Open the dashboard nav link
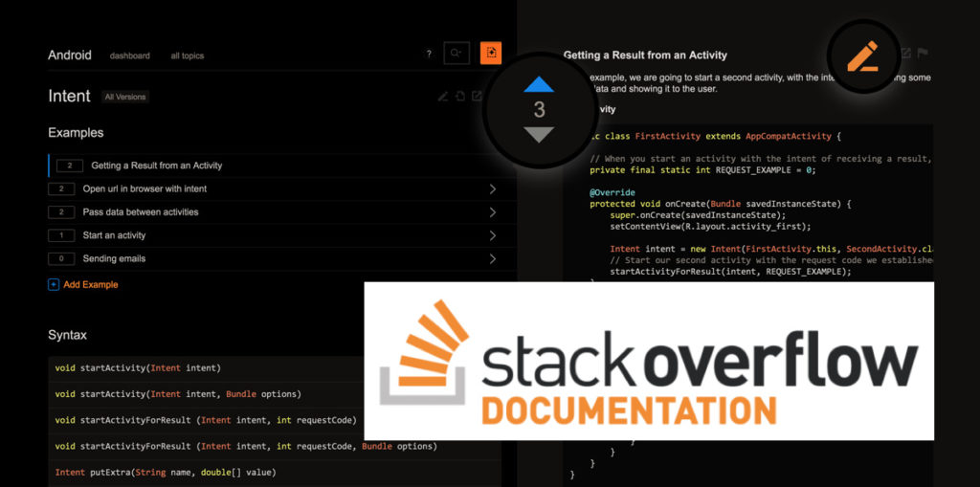The image size is (980, 487). point(130,55)
